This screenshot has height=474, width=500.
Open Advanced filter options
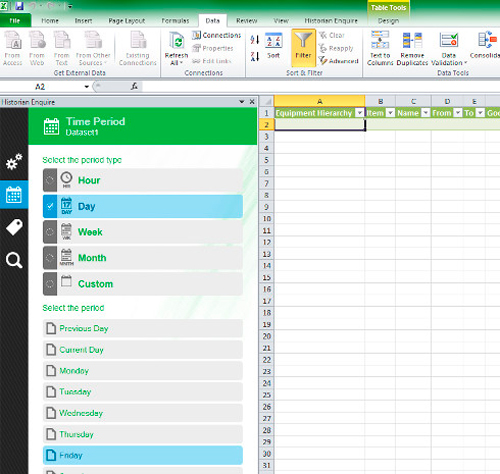pyautogui.click(x=339, y=61)
